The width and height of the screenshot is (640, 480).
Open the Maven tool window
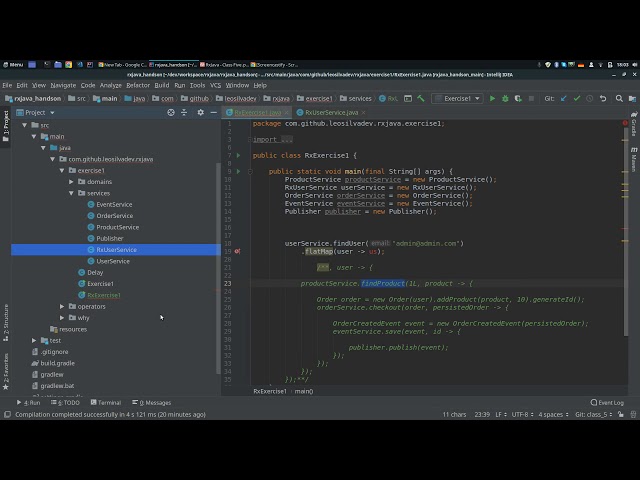pyautogui.click(x=634, y=159)
